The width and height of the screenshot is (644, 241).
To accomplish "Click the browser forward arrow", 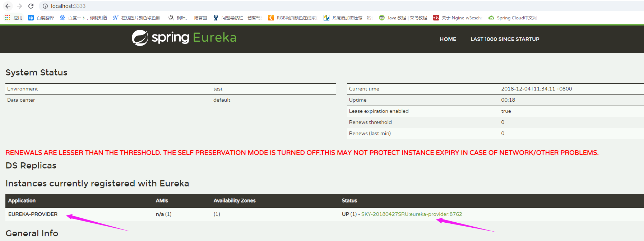I will point(19,6).
